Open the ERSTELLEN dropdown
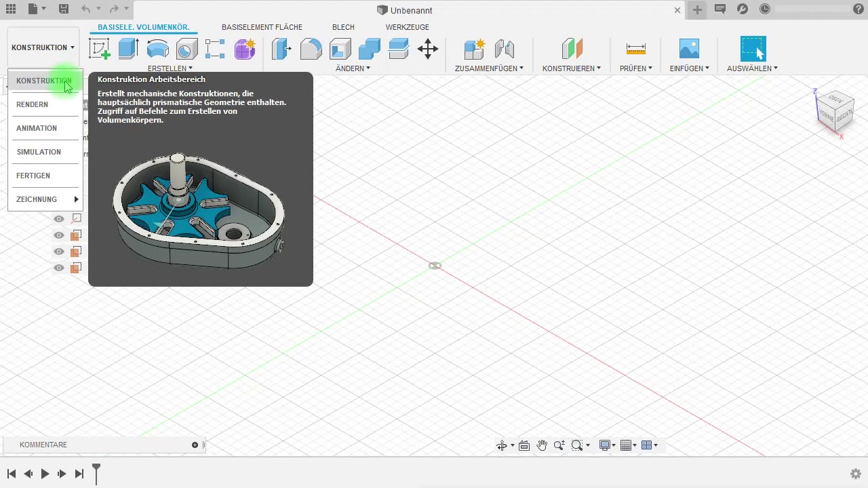 [170, 68]
